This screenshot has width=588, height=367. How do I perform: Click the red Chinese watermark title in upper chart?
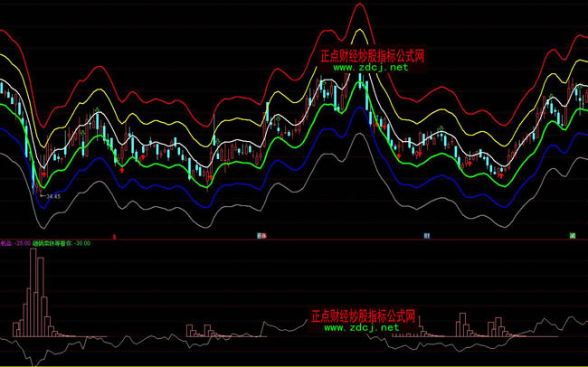point(372,55)
